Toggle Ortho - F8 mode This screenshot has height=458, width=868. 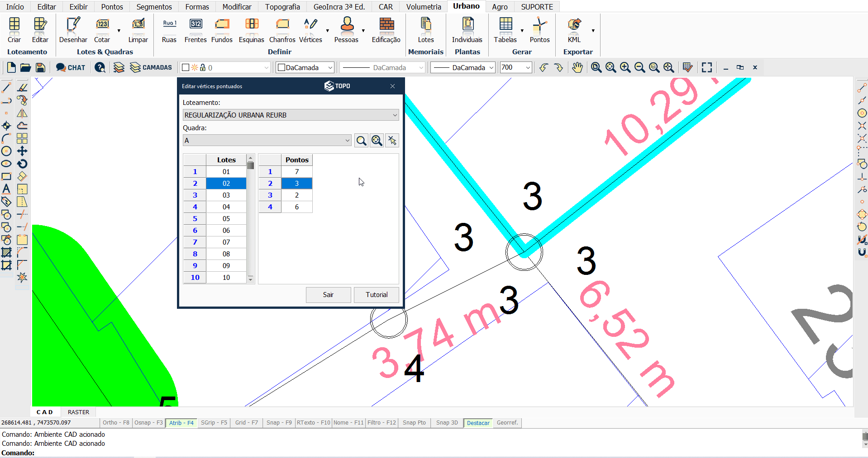[116, 423]
